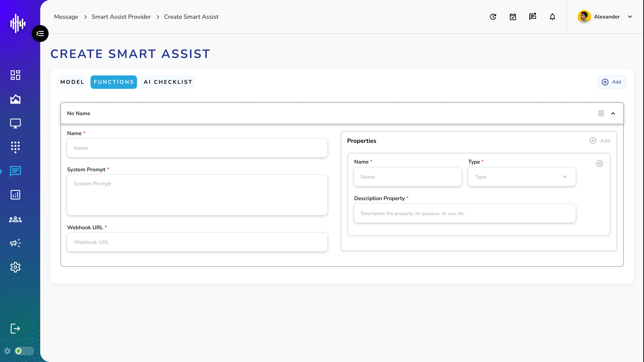Viewport: 644px width, 362px height.
Task: Expand the Alexander user menu chevron
Action: (630, 17)
